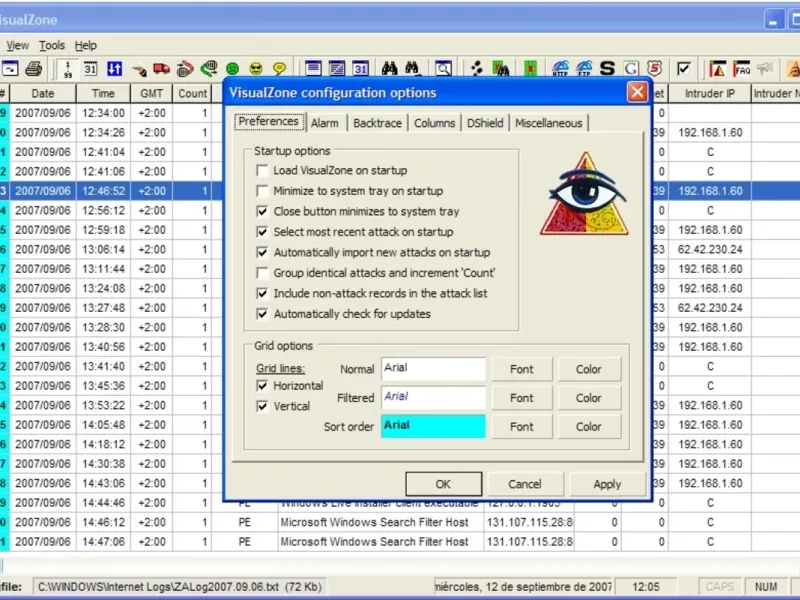800x600 pixels.
Task: Click the Filtered font preview field
Action: coord(433,398)
